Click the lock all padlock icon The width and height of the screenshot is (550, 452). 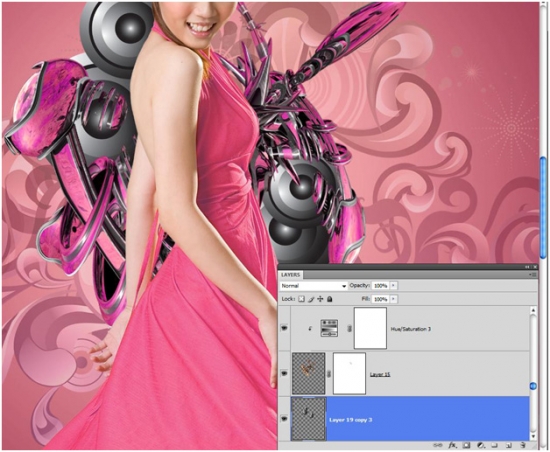[329, 299]
